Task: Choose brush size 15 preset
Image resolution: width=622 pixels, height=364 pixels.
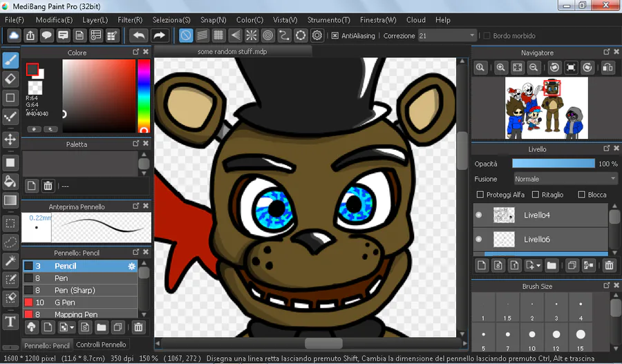Action: pyautogui.click(x=581, y=339)
